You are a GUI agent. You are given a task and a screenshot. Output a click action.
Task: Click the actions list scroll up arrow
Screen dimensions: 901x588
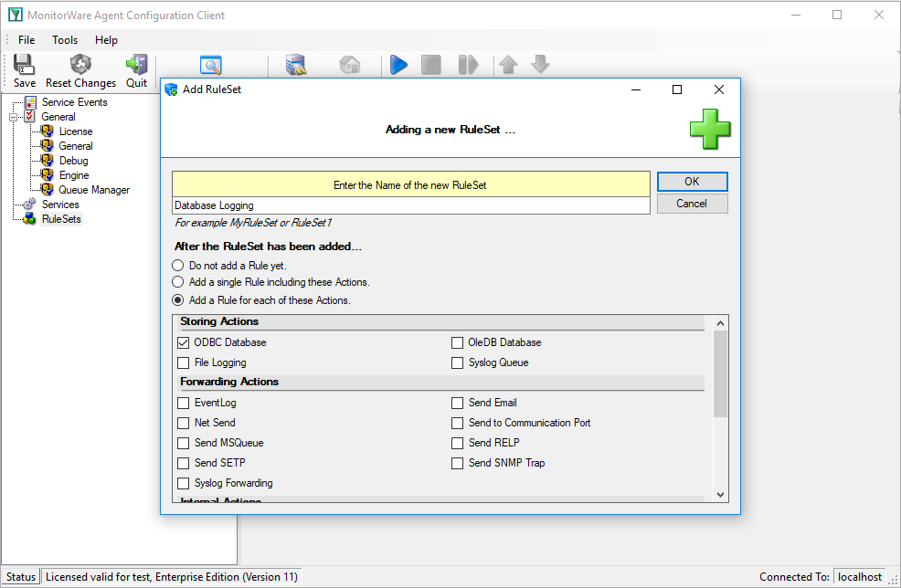[x=721, y=323]
